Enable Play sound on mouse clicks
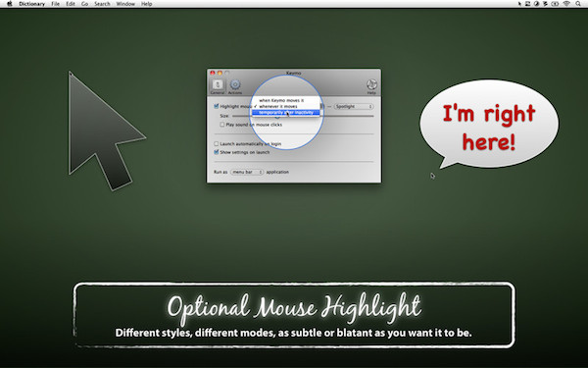588x368 pixels. pyautogui.click(x=222, y=125)
